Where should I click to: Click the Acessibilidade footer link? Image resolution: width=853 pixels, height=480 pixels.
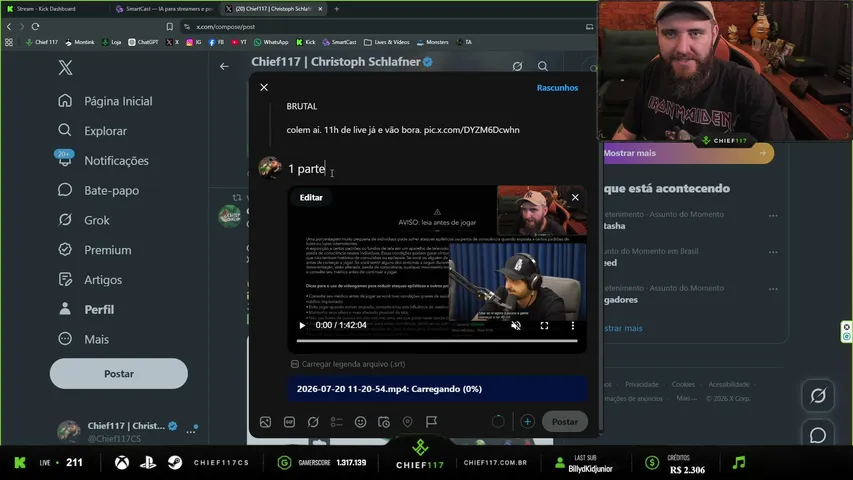[728, 384]
